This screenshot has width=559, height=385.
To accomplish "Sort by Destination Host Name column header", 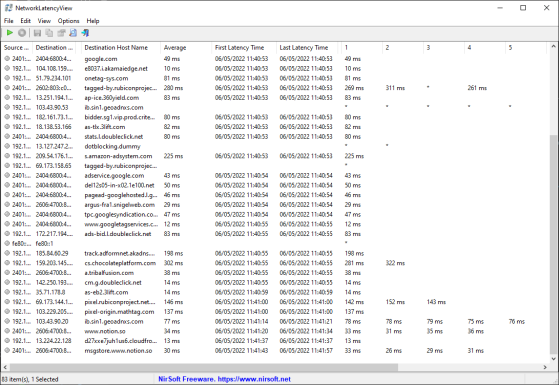I will coord(121,47).
